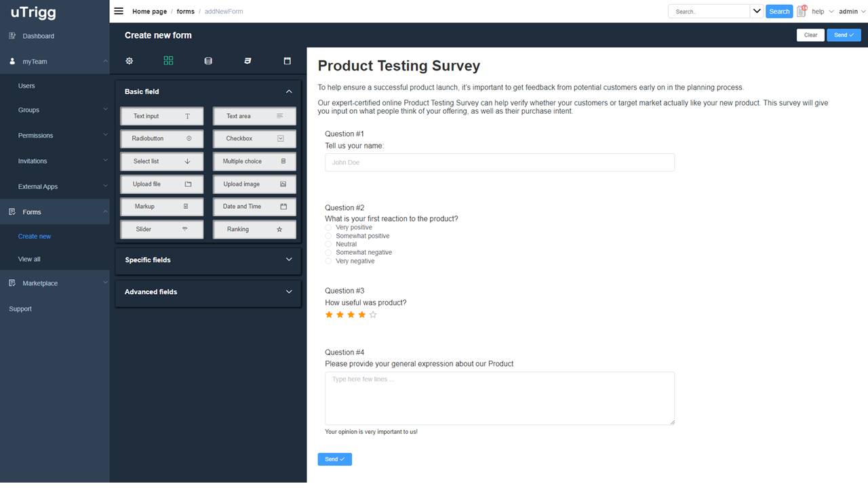Pick the "Very negative" radio option
Viewport: 868px width, 488px height.
coord(329,261)
